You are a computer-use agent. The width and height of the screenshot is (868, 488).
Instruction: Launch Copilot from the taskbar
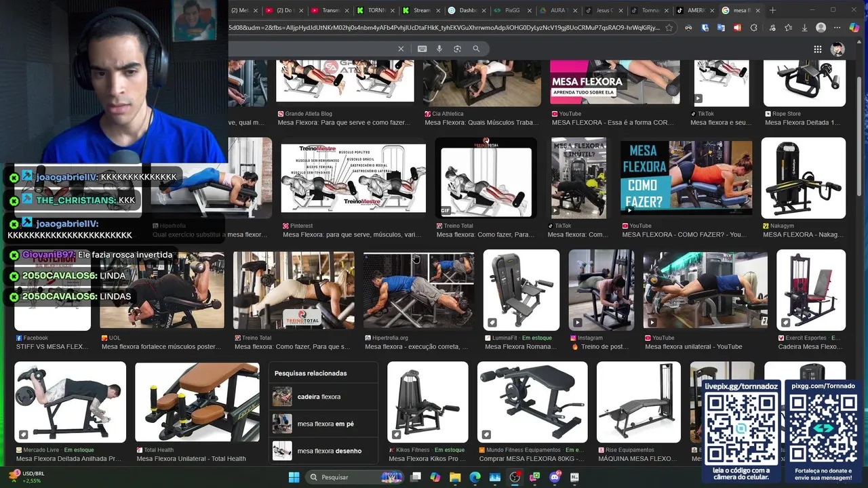[435, 477]
